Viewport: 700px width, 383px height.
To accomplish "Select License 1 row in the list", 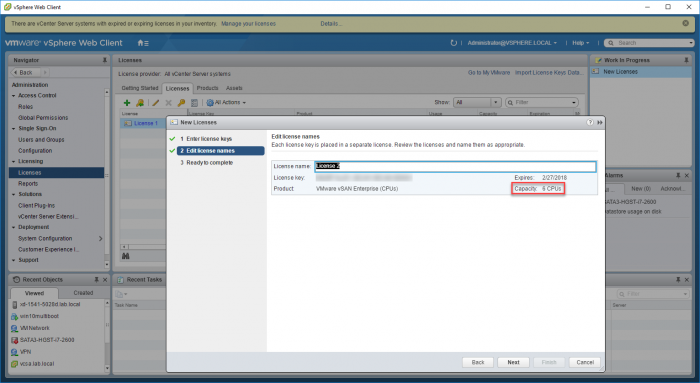I will click(x=142, y=123).
